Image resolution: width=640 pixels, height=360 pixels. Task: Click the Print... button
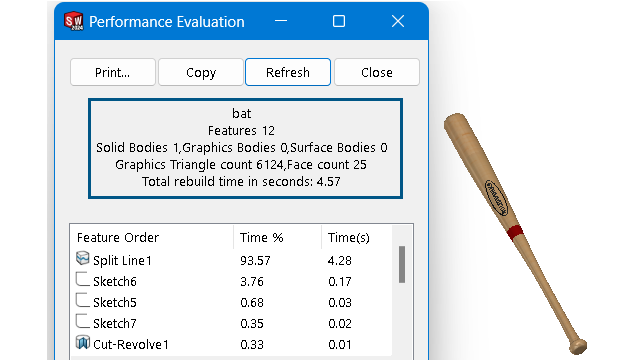(113, 72)
